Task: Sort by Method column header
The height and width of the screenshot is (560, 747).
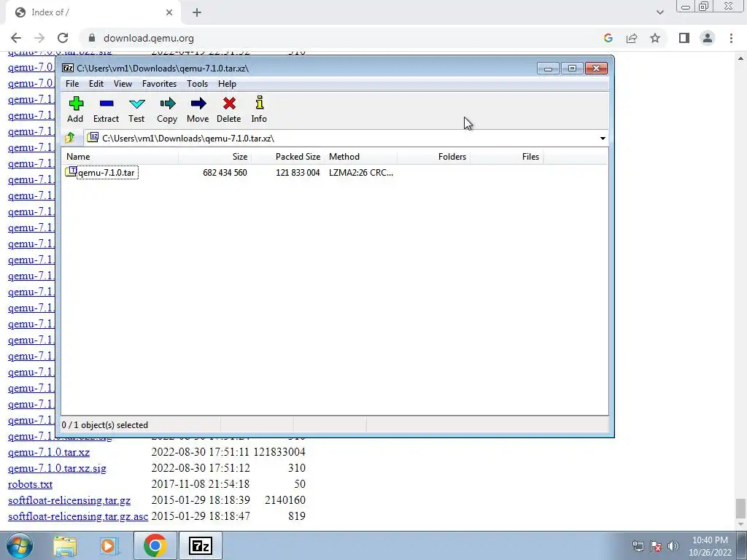Action: tap(360, 157)
